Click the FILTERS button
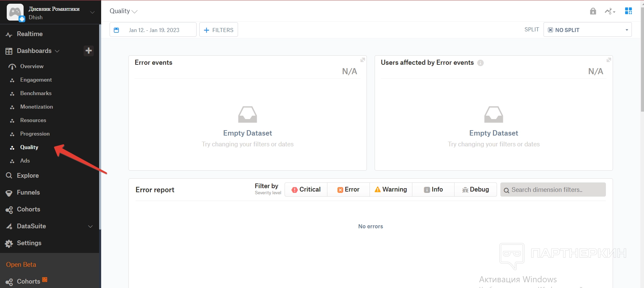Screen dimensions: 644x288 pos(218,30)
